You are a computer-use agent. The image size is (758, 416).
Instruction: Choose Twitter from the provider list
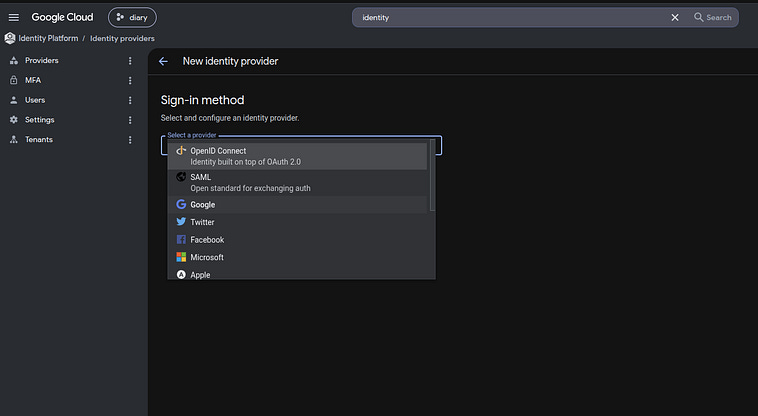pyautogui.click(x=297, y=222)
